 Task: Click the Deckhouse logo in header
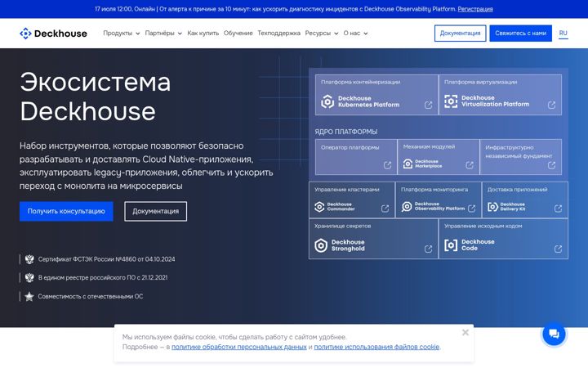[x=53, y=34]
